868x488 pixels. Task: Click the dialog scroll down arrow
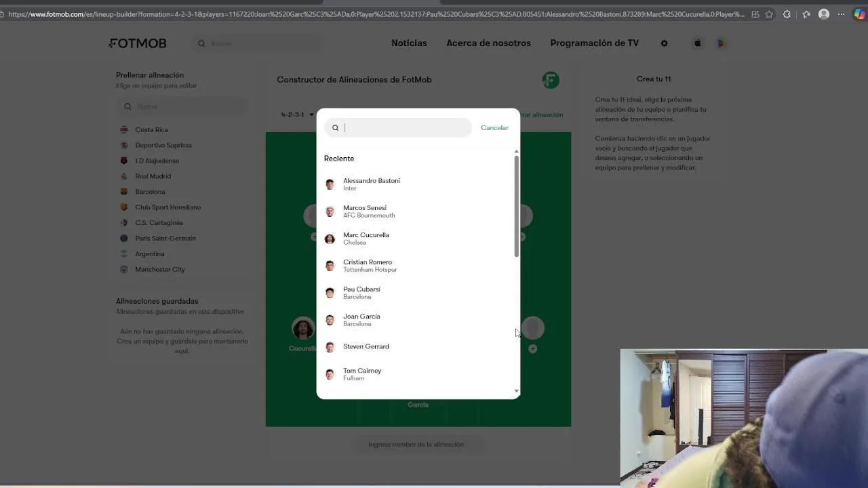(517, 391)
